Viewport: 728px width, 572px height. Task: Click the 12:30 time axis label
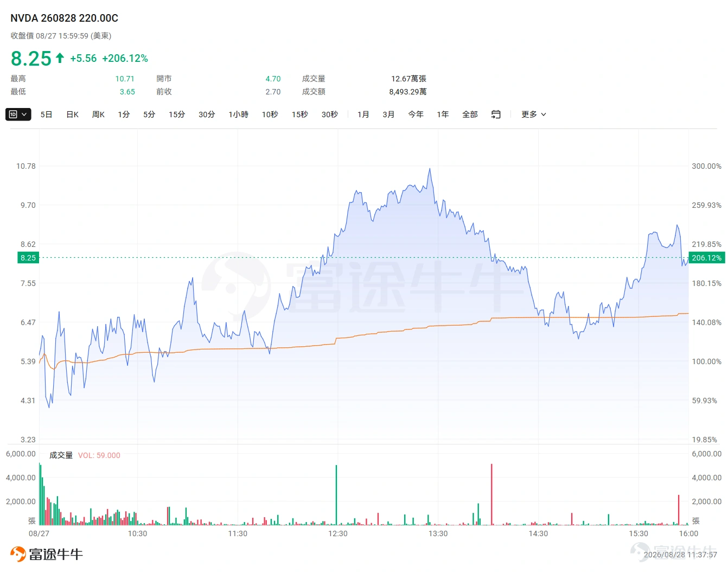(x=338, y=533)
